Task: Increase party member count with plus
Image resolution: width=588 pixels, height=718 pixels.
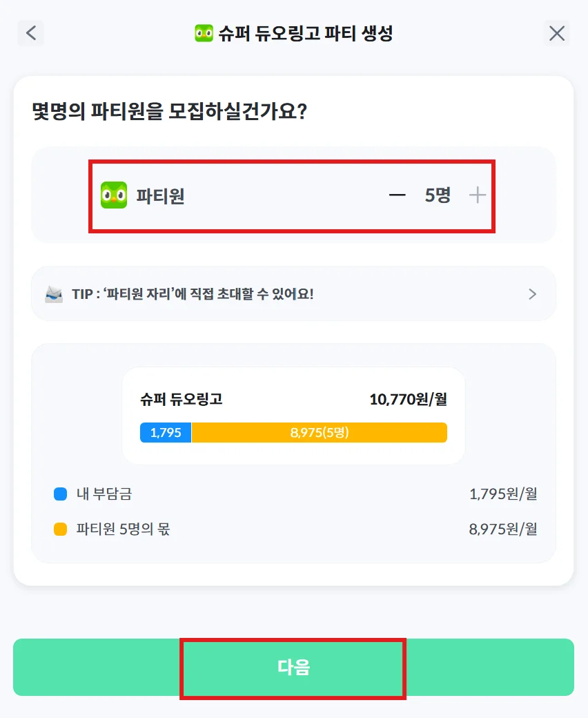Action: [x=478, y=195]
